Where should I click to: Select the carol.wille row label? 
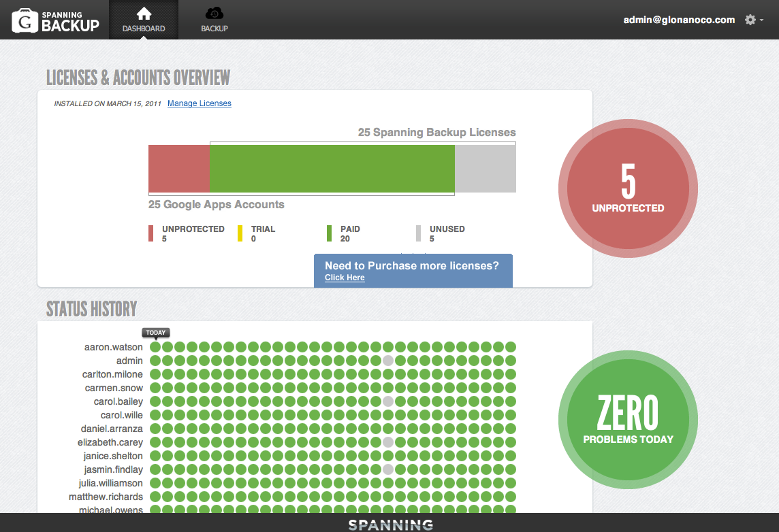[122, 415]
